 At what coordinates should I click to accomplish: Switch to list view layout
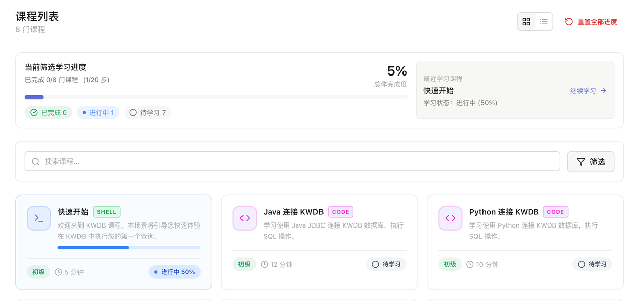tap(544, 22)
